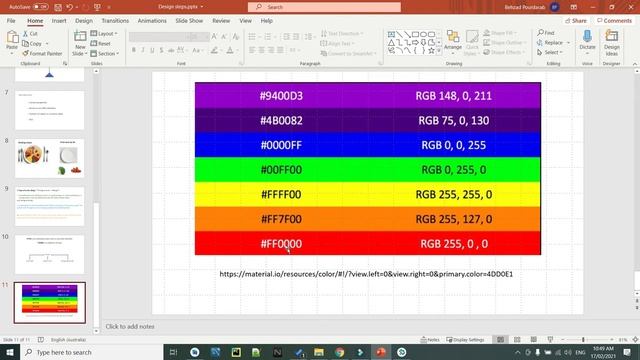This screenshot has width=640, height=360.
Task: Click the #FF0000 red cell
Action: [281, 244]
